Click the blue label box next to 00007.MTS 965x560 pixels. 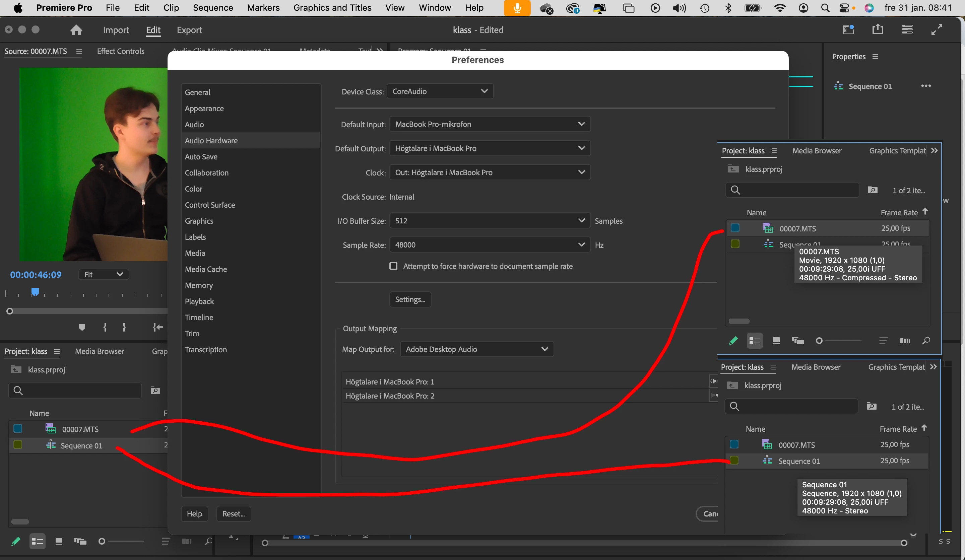tap(18, 429)
